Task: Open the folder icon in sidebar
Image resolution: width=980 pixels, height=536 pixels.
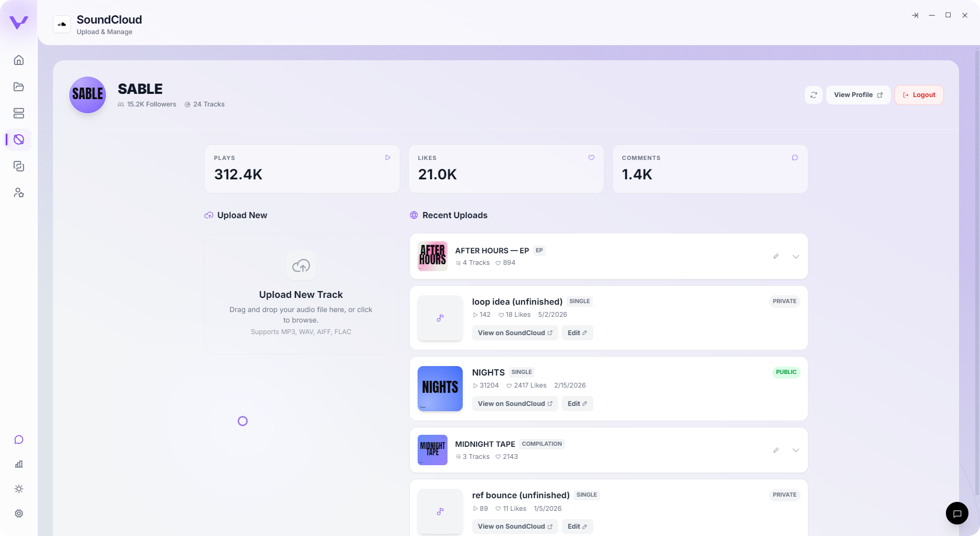Action: pos(19,87)
